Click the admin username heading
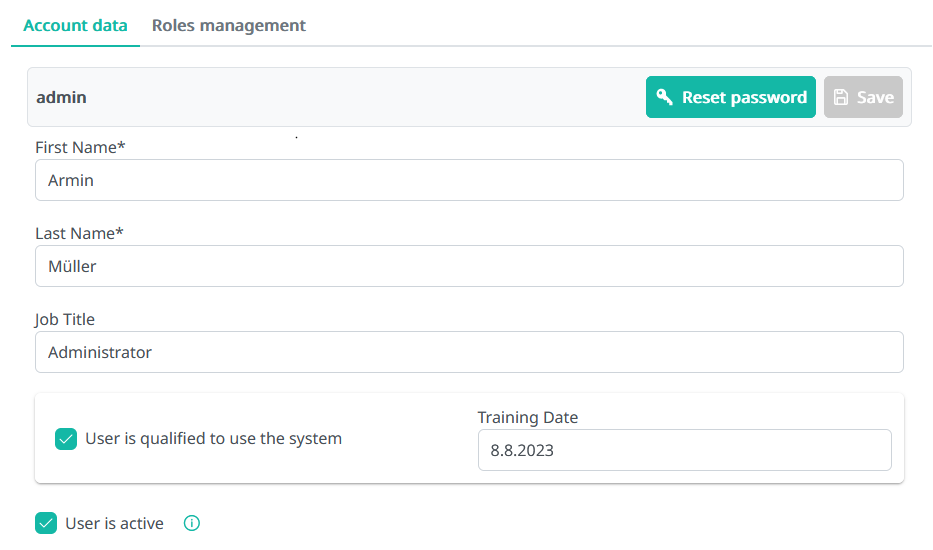Screen dimensions: 933x550 click(x=61, y=97)
